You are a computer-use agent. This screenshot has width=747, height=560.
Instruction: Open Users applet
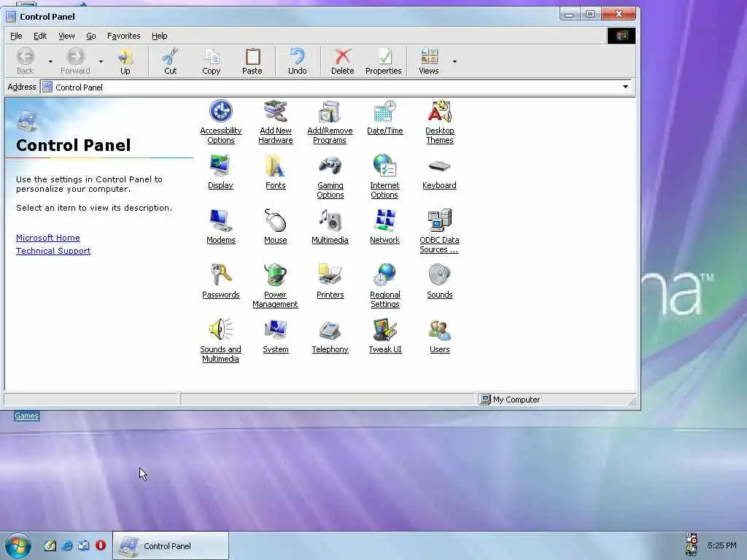pyautogui.click(x=439, y=336)
